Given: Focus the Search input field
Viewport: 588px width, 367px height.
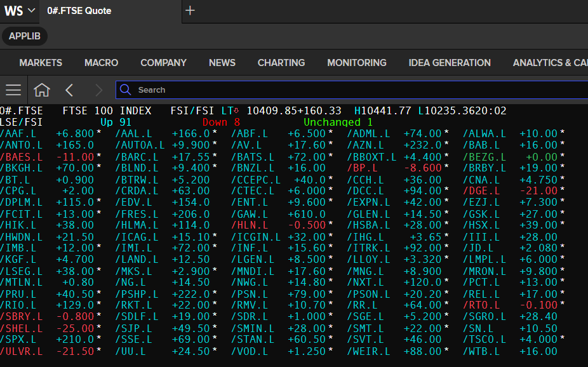Looking at the screenshot, I should [352, 90].
